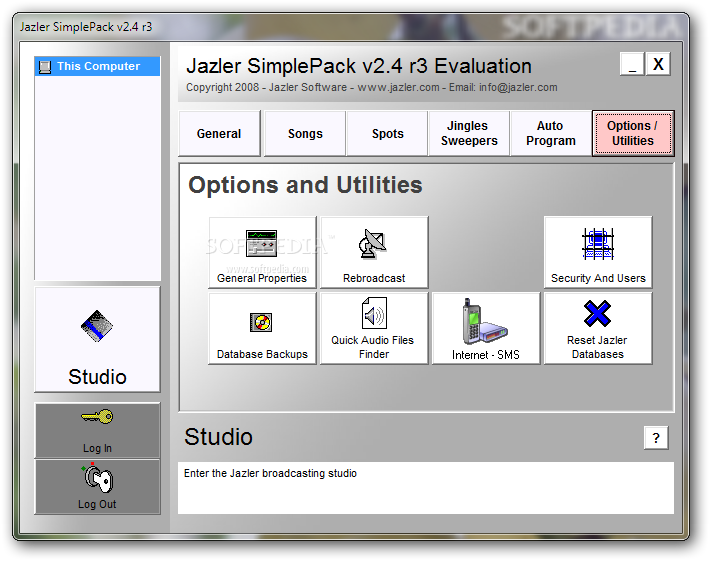Open the Jingles Sweepers tab
Viewport: 710px width, 561px height.
[470, 134]
